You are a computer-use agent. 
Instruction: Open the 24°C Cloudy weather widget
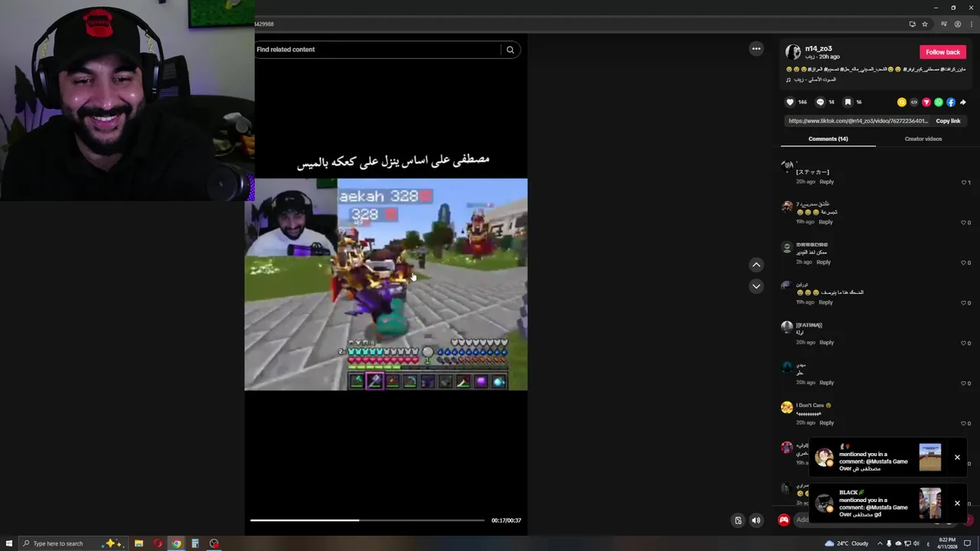click(x=847, y=543)
